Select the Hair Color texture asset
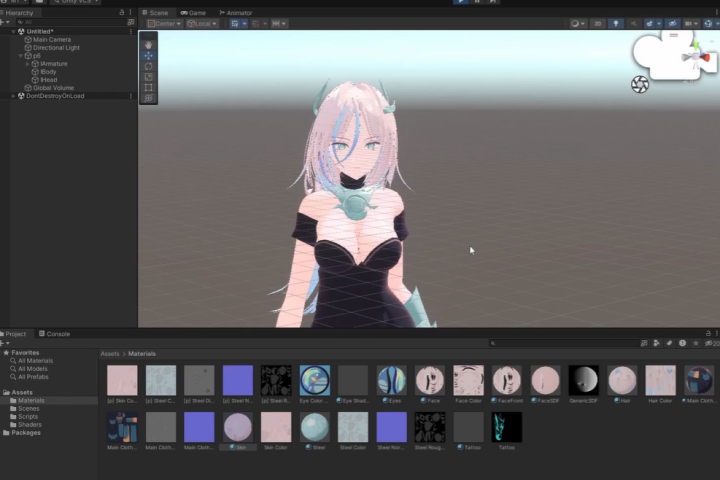 click(660, 384)
